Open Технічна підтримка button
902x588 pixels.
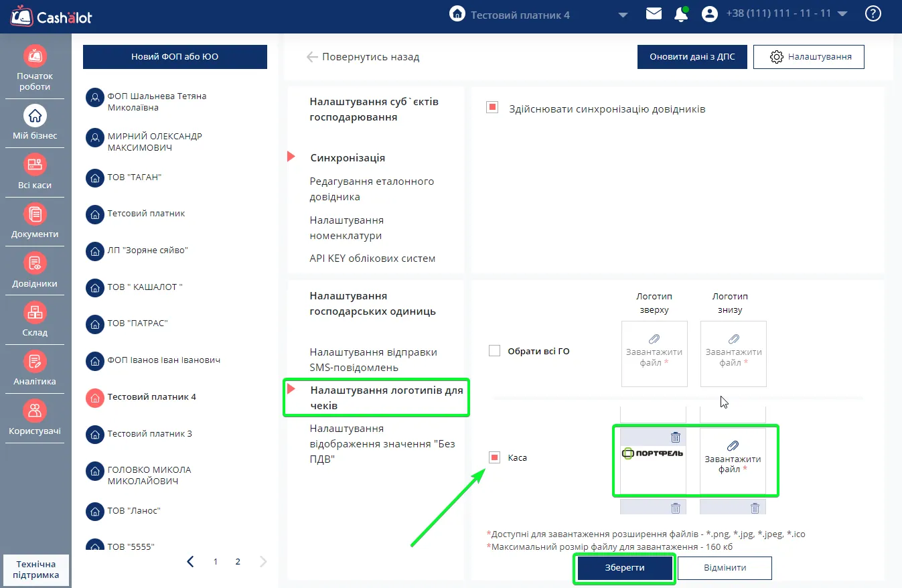coord(37,569)
